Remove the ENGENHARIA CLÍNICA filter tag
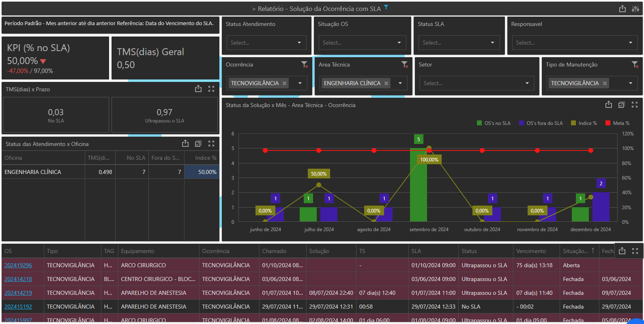Screen dimensions: 644x324 pyautogui.click(x=386, y=83)
